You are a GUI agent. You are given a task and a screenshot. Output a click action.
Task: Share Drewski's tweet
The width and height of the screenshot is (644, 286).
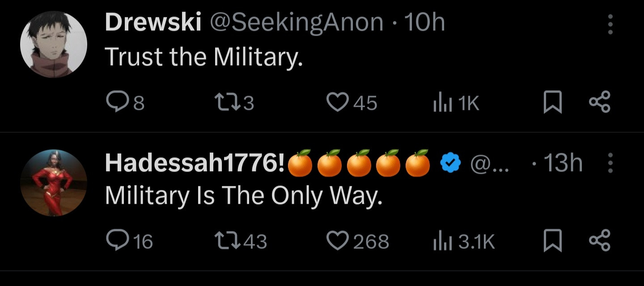coord(599,102)
